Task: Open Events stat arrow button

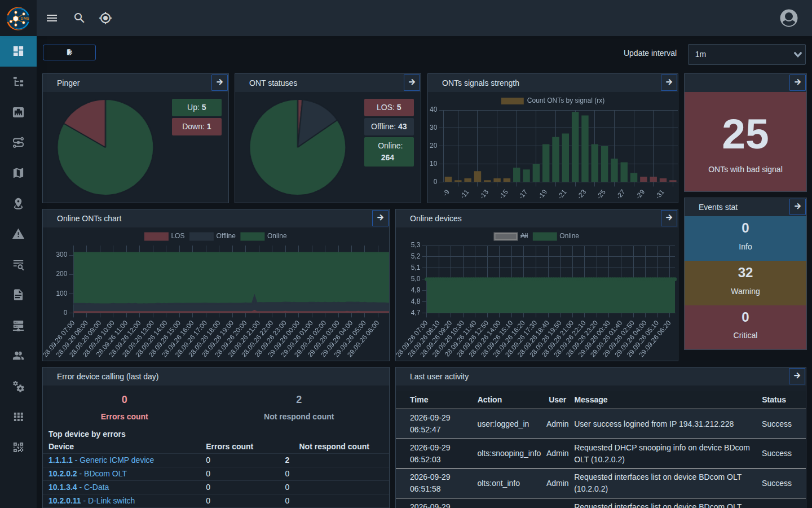Action: point(797,207)
